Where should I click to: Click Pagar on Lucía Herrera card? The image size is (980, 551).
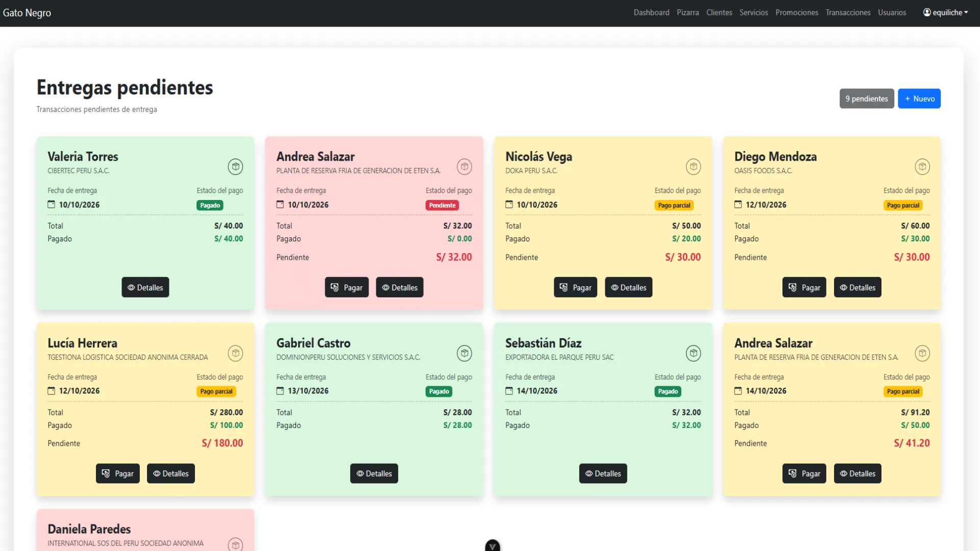117,473
